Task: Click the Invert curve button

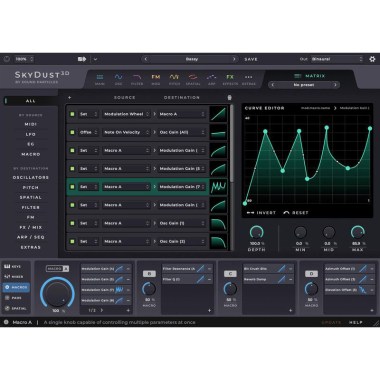Action: coord(262,213)
